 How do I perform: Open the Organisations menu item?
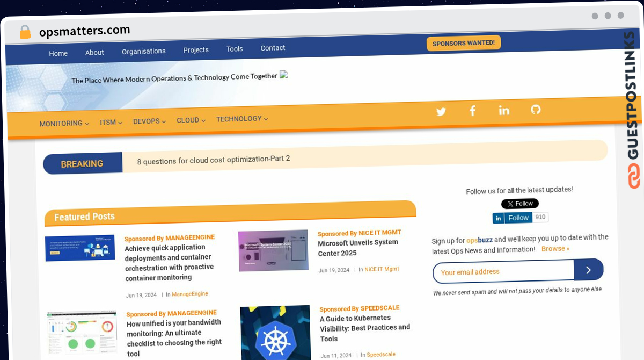click(144, 51)
